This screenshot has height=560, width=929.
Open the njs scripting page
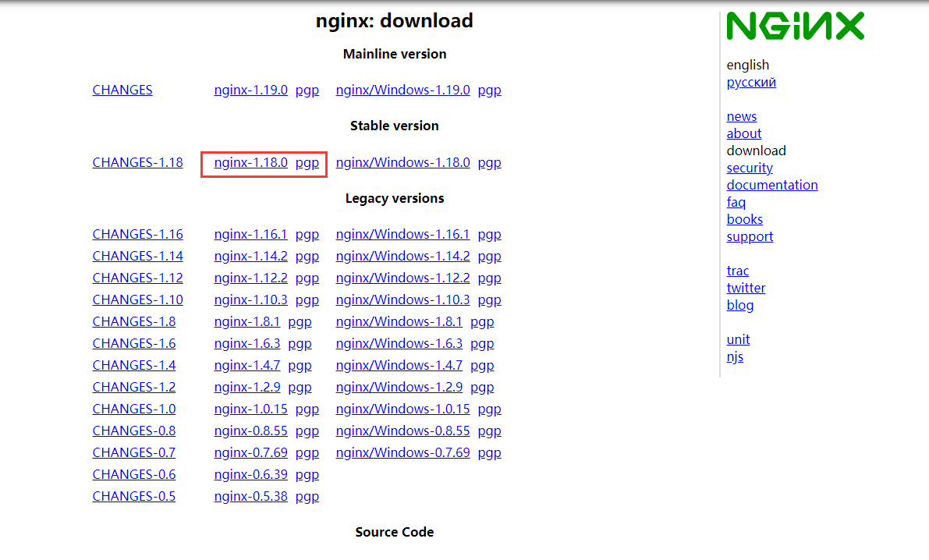[x=735, y=356]
